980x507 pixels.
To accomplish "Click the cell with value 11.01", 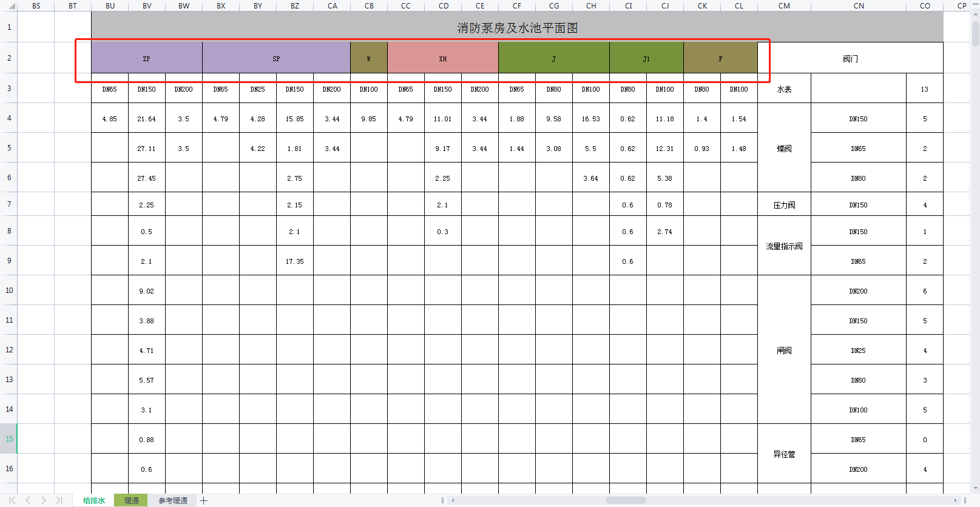I will tap(443, 118).
